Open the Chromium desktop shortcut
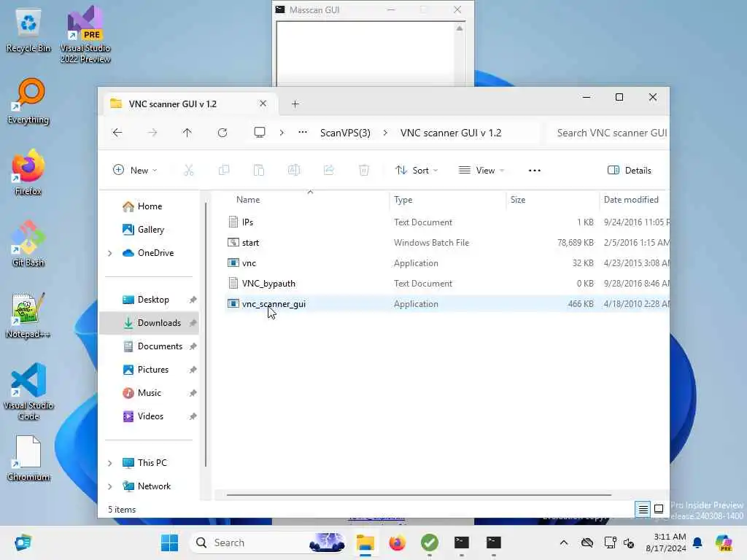The height and width of the screenshot is (560, 747). 28,459
